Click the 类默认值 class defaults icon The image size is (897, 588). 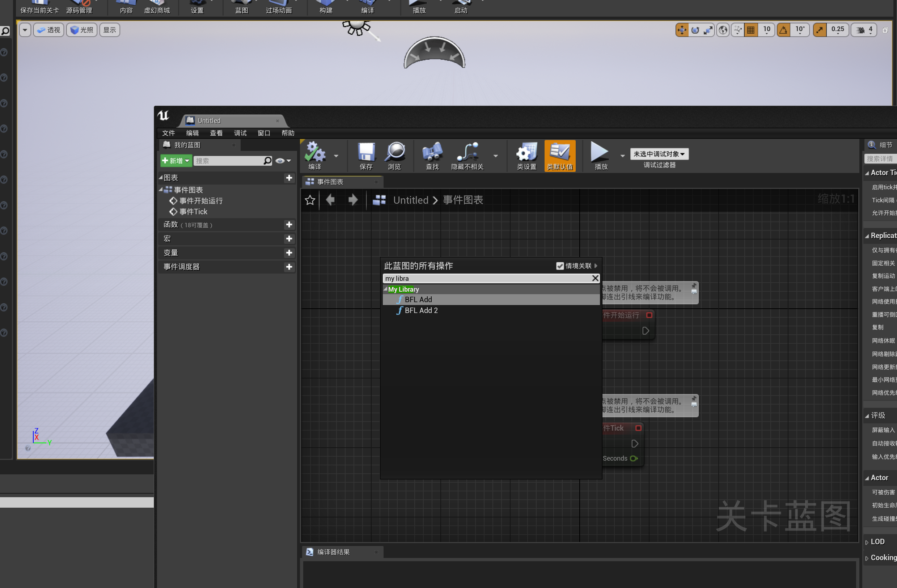[560, 152]
